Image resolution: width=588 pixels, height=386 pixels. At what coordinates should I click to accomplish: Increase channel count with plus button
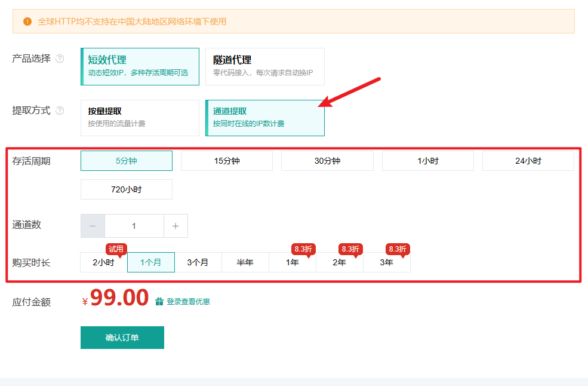tap(176, 226)
